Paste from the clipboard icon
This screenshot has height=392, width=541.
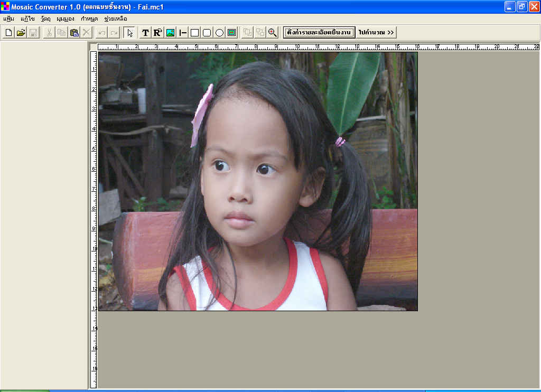(74, 33)
